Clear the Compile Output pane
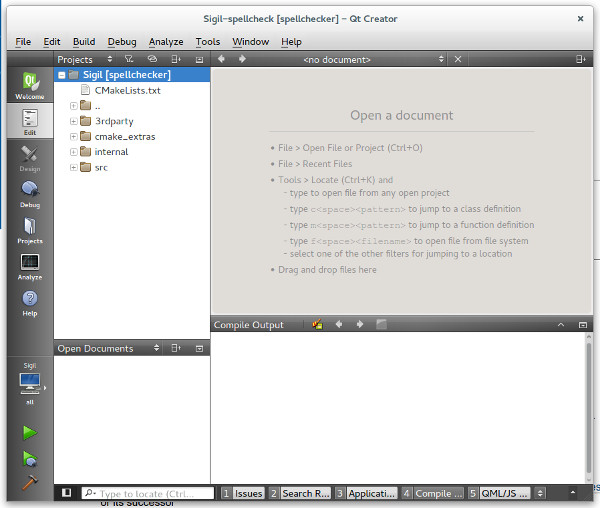600x508 pixels. pos(317,325)
